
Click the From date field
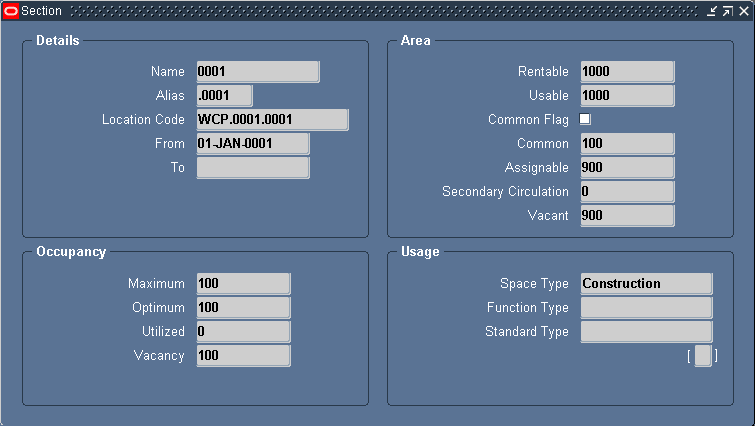pos(253,144)
